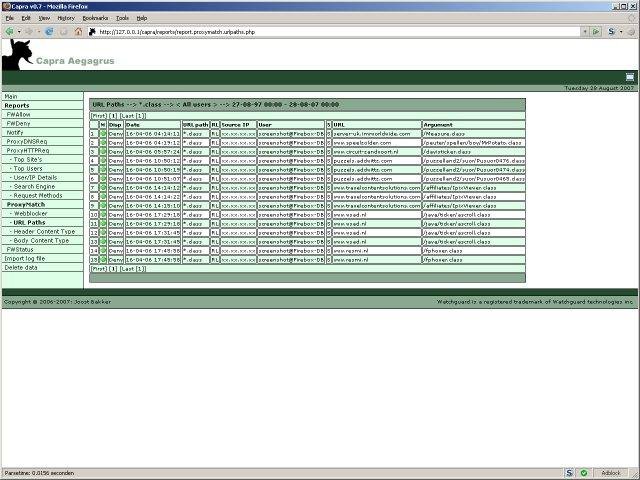
Task: Open the FWStatus sidebar link
Action: (x=20, y=249)
